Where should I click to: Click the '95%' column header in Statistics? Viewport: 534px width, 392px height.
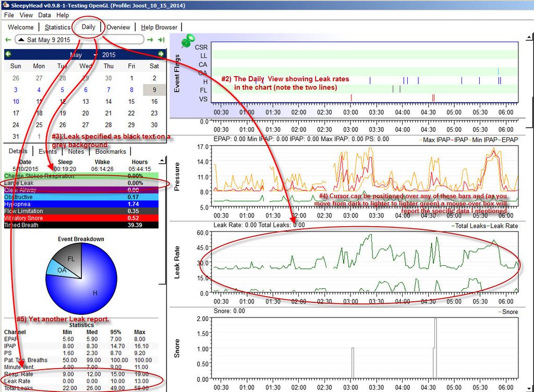[x=116, y=332]
